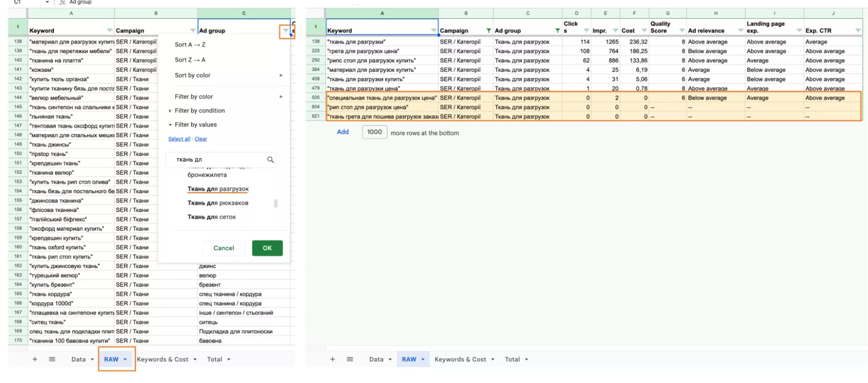Open filter icon on Quality Score column
The height and width of the screenshot is (383, 868).
682,30
